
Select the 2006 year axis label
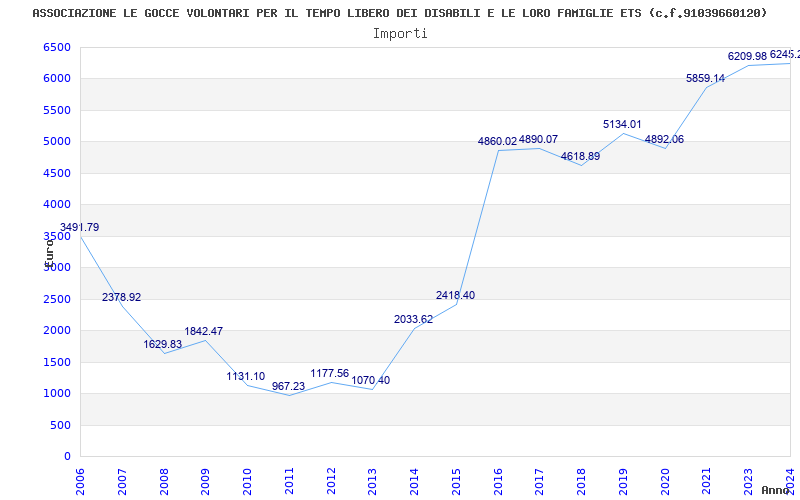(81, 482)
